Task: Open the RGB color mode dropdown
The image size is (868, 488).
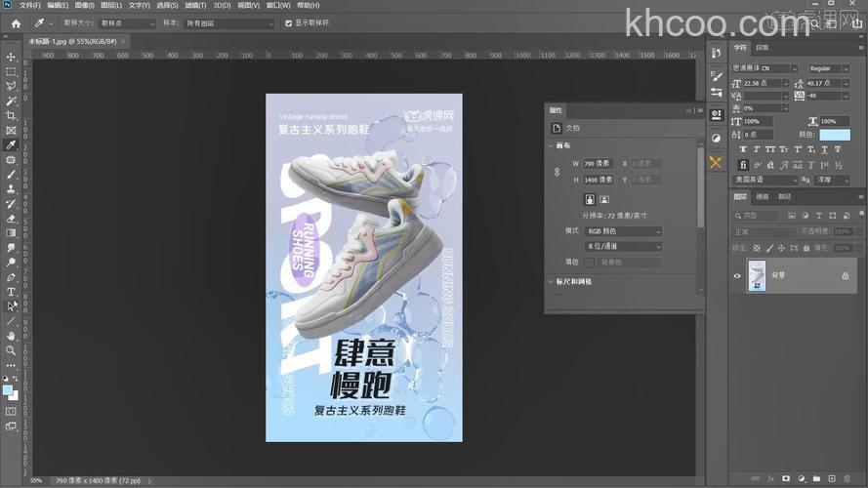Action: point(623,231)
